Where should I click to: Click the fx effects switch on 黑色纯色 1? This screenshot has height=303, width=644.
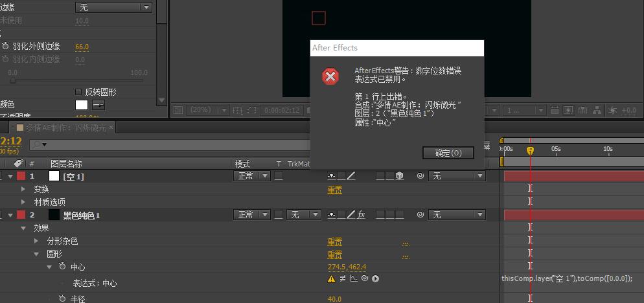[x=362, y=214]
